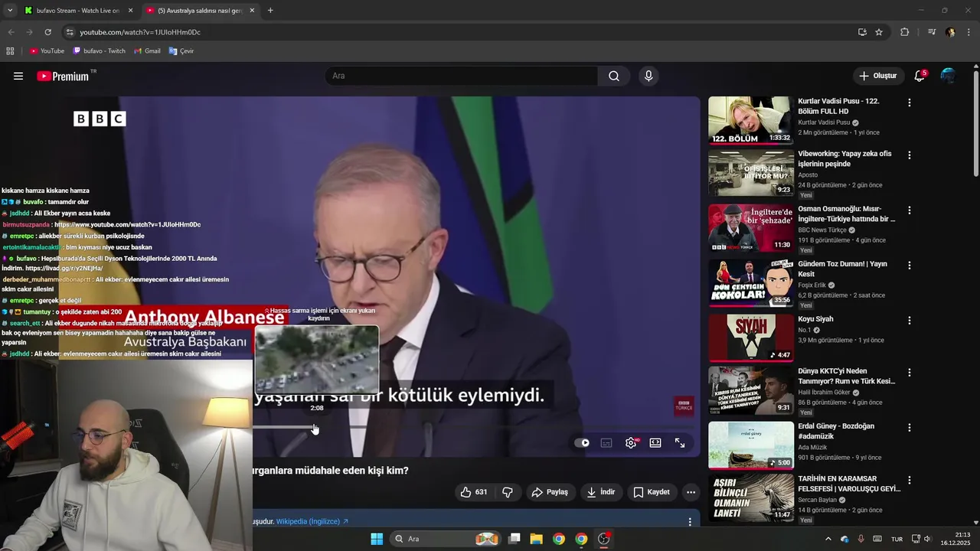Open more options for Vibeworking video
980x551 pixels.
click(x=910, y=155)
